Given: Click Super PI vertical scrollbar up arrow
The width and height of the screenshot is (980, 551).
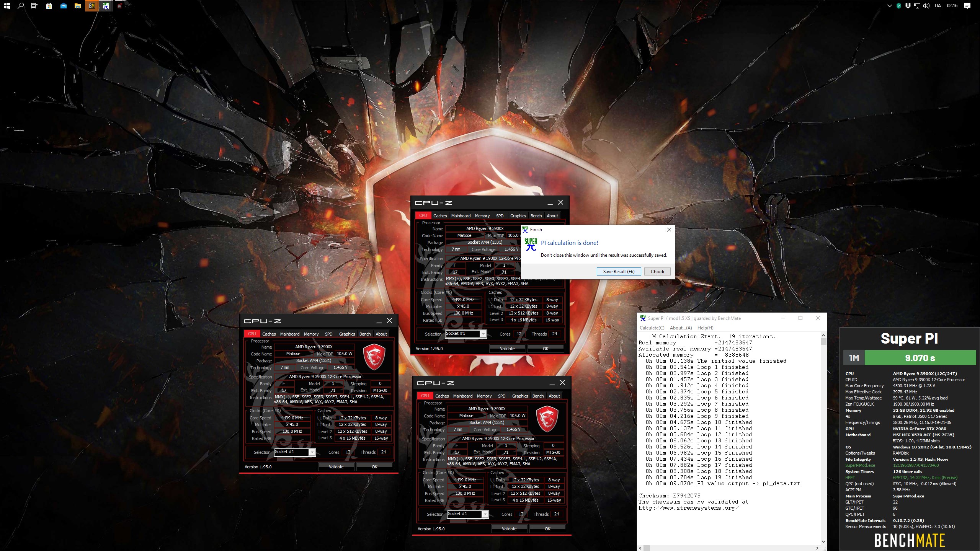Looking at the screenshot, I should [823, 336].
